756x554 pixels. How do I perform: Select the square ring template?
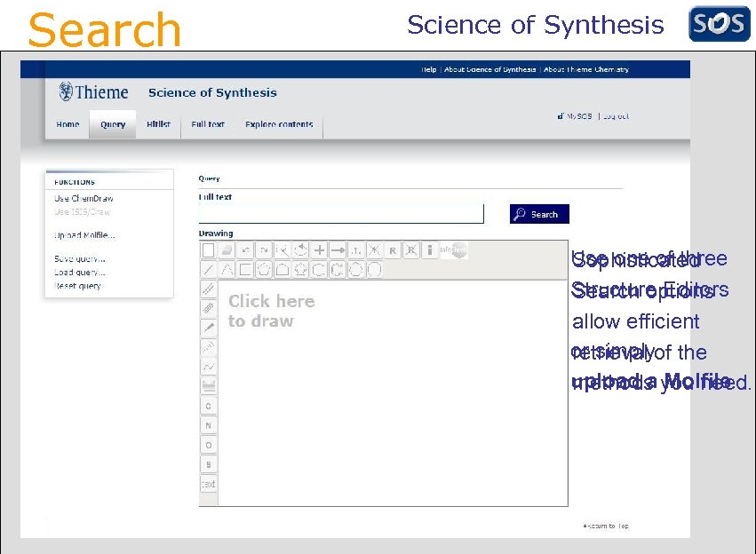point(245,269)
